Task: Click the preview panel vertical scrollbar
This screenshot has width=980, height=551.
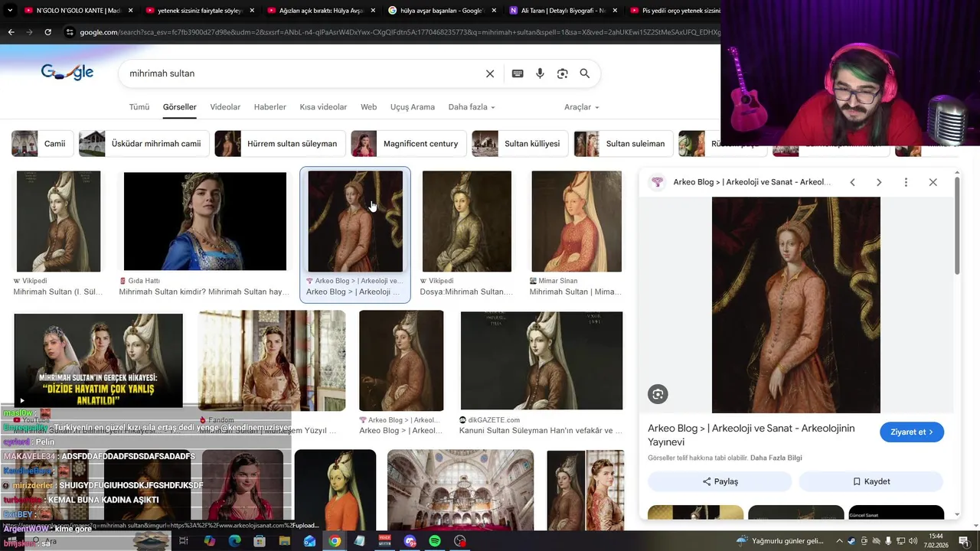Action: (957, 225)
